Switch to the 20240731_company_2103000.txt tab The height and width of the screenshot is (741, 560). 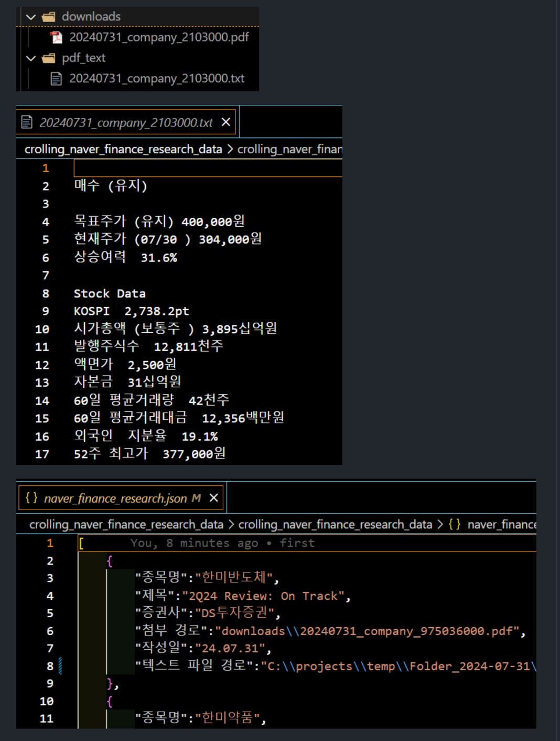126,123
